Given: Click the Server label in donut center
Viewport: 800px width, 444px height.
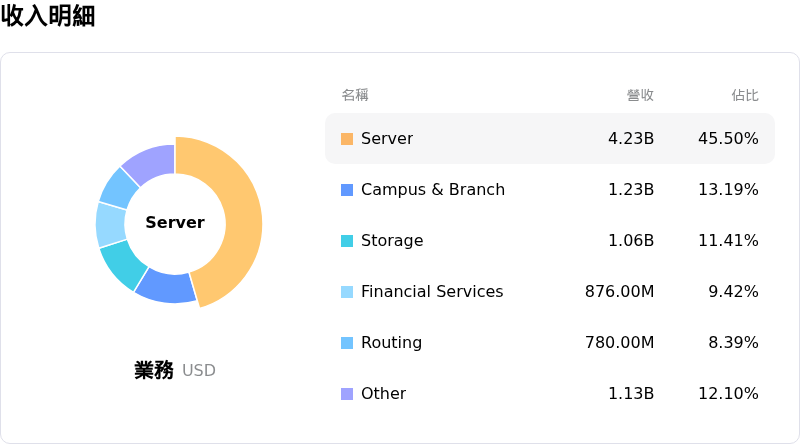Looking at the screenshot, I should pyautogui.click(x=175, y=223).
